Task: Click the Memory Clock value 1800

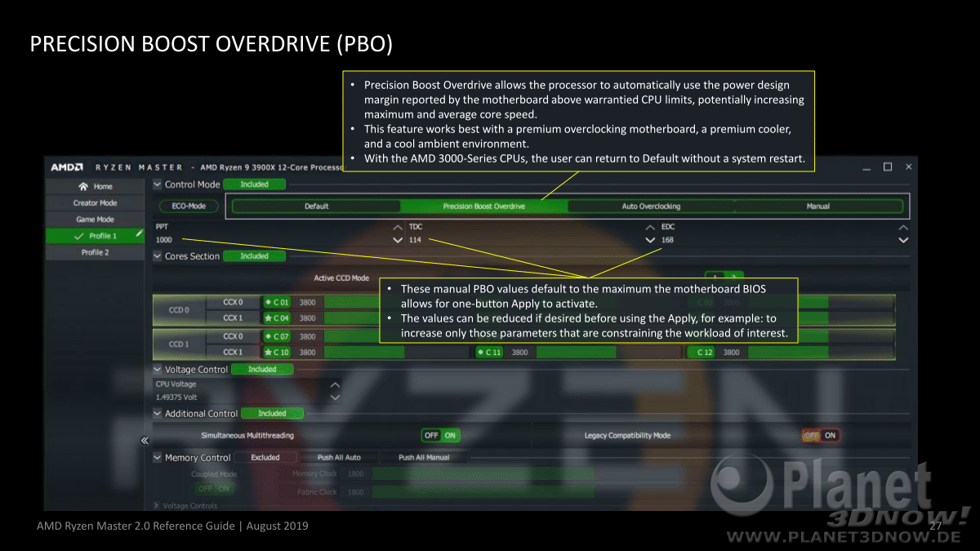Action: 355,473
